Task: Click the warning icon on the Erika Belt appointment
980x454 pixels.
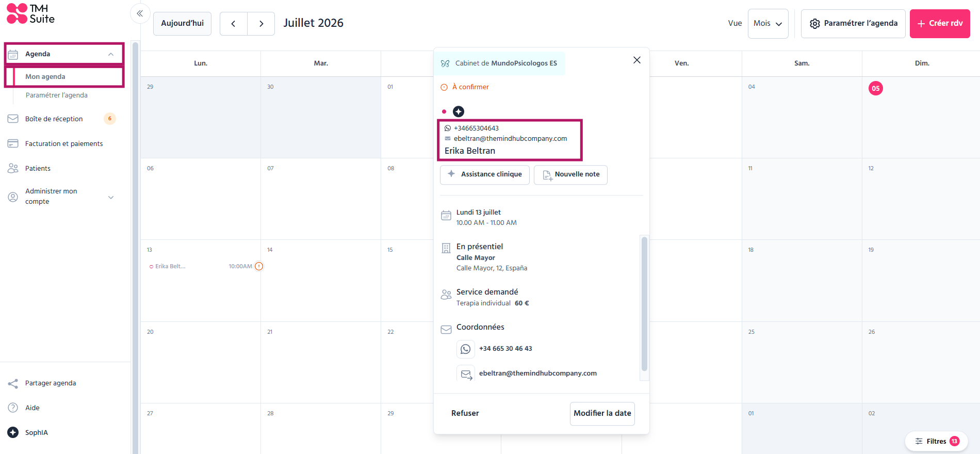Action: point(259,266)
